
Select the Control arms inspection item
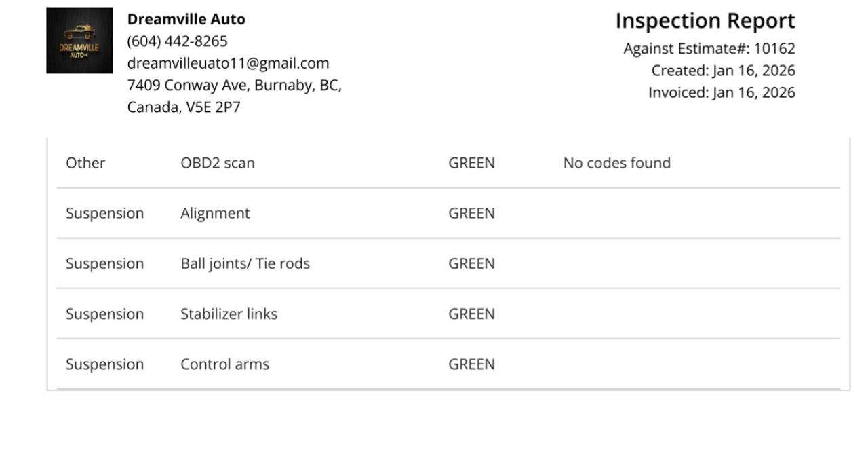tap(224, 364)
